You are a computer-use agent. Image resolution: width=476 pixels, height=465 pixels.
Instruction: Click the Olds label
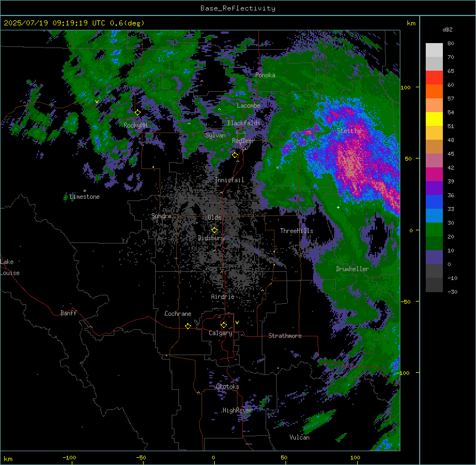pyautogui.click(x=214, y=218)
